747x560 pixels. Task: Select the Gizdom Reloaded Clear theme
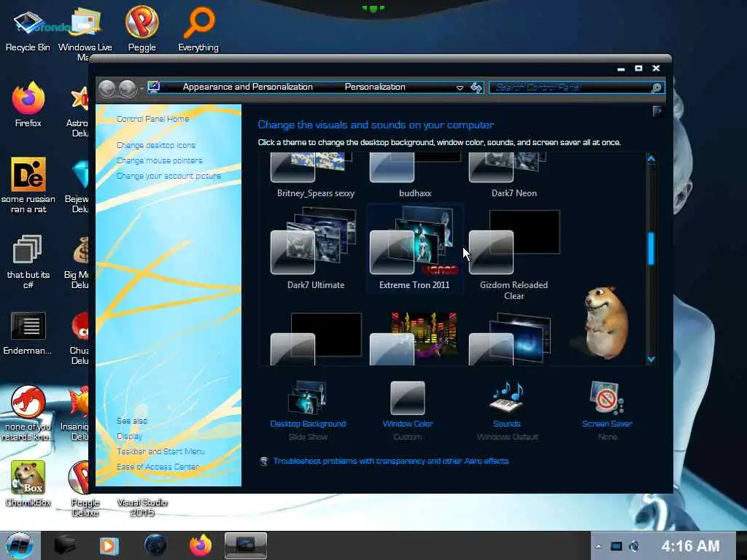(x=514, y=254)
